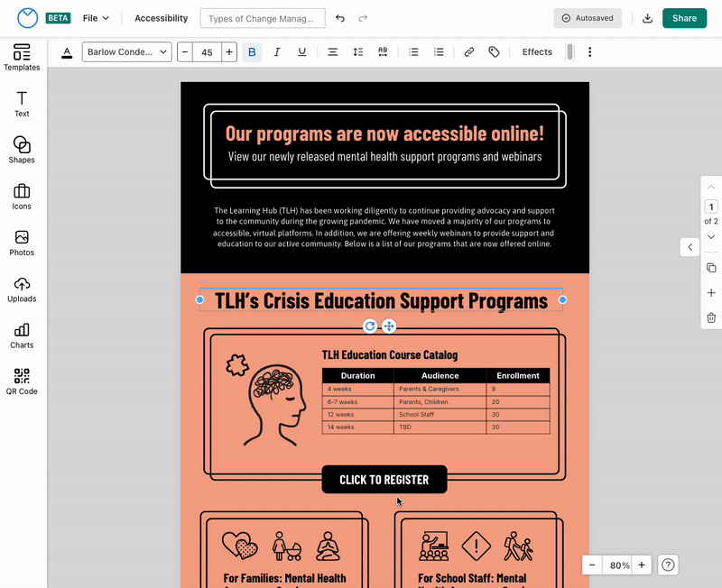Click the toolbar scrollbar handle near Effects
This screenshot has width=722, height=588.
coord(569,51)
